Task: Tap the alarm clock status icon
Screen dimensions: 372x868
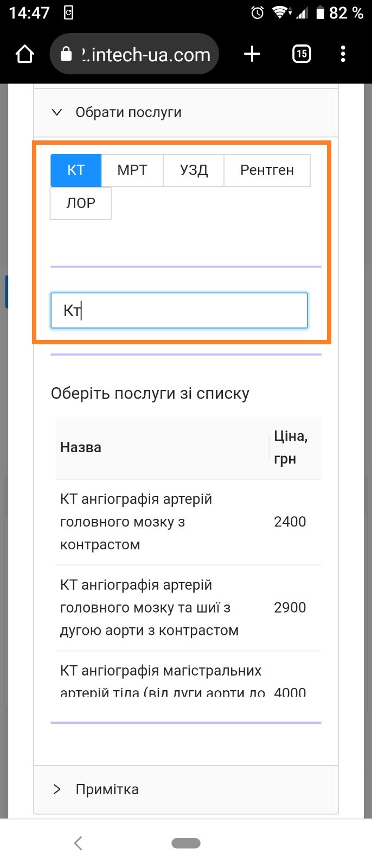Action: pyautogui.click(x=258, y=12)
